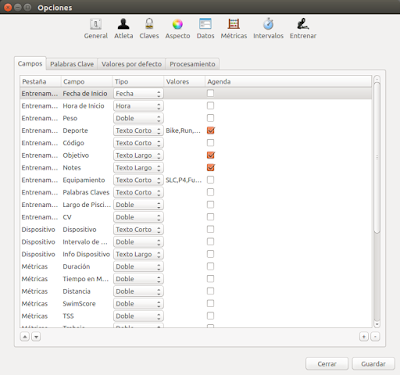Open the Intervalos stopwatch section
This screenshot has width=400, height=375.
(268, 29)
